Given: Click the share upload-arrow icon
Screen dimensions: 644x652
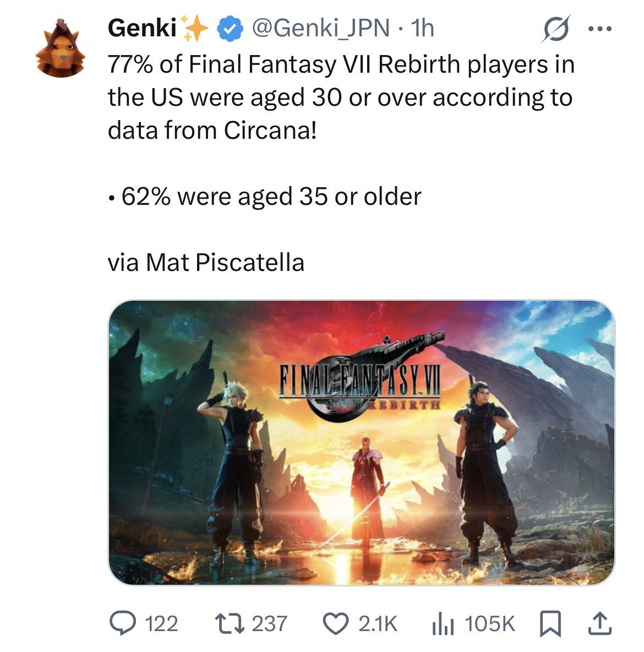Looking at the screenshot, I should (600, 623).
